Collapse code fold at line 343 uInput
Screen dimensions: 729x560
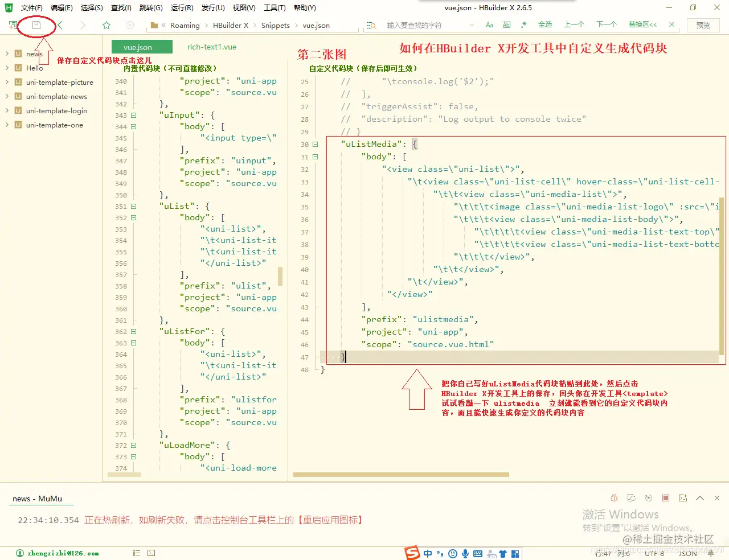click(x=133, y=115)
